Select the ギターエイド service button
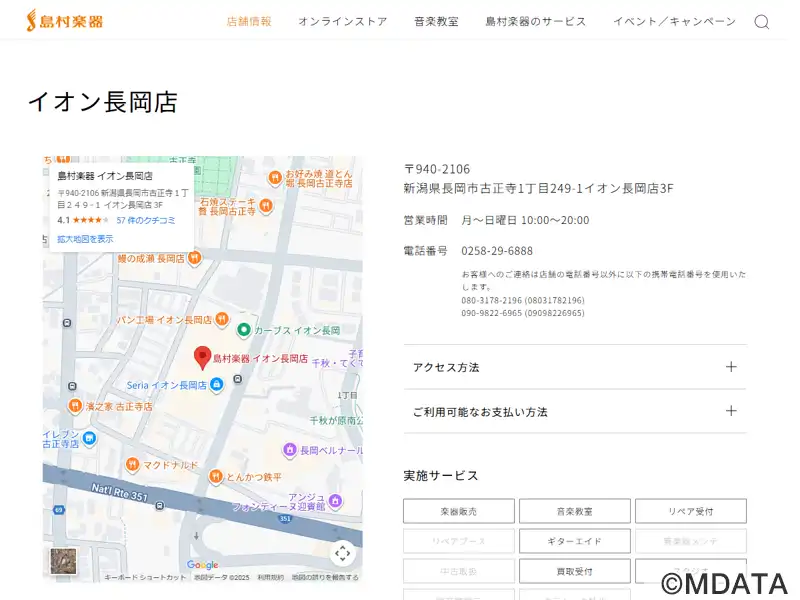 coord(575,541)
